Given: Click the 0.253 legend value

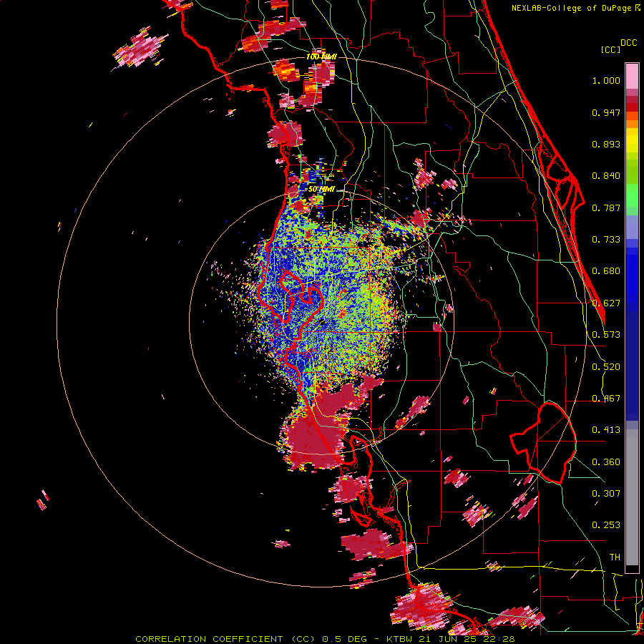Looking at the screenshot, I should 606,525.
